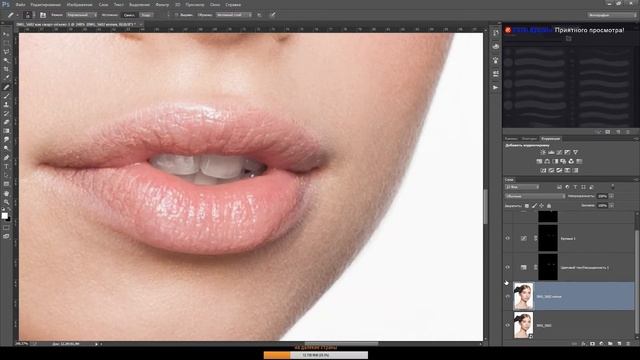Hide the Цветовой тон/Насыщенность 1 layer
The width and height of the screenshot is (640, 360).
click(508, 267)
